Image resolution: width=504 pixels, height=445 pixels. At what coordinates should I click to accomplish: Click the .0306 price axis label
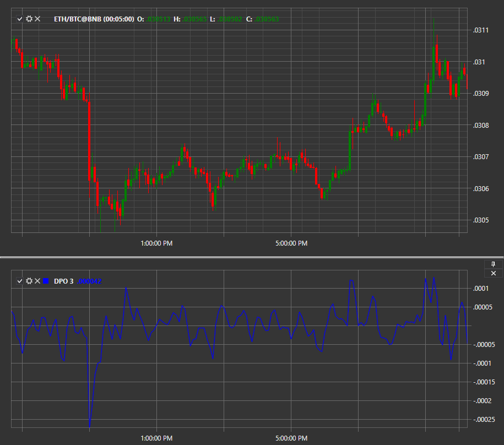click(x=480, y=188)
